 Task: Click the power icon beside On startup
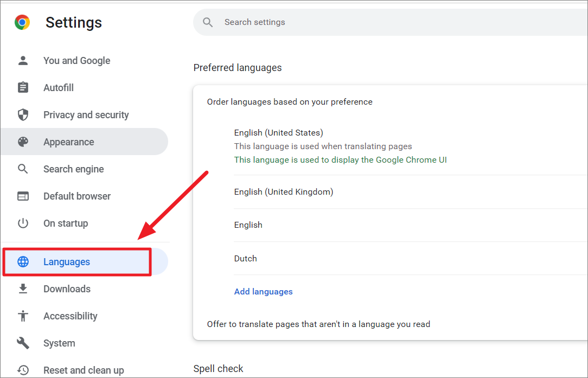pyautogui.click(x=23, y=223)
